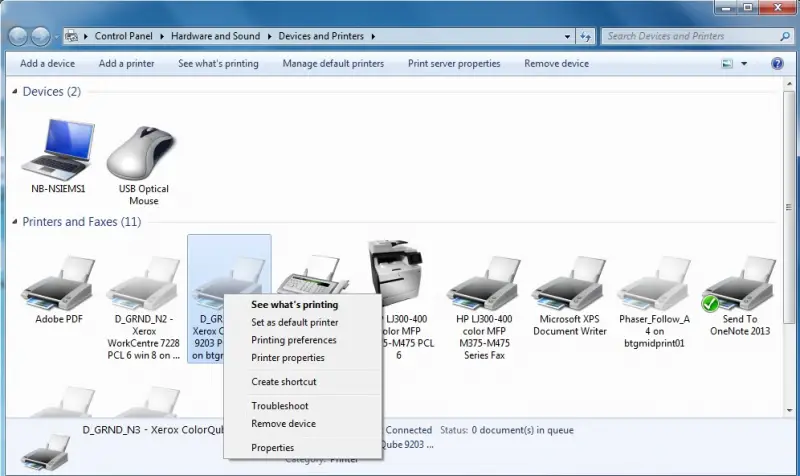Screen dimensions: 800x476
Task: Select the fax machine device icon
Action: point(313,275)
